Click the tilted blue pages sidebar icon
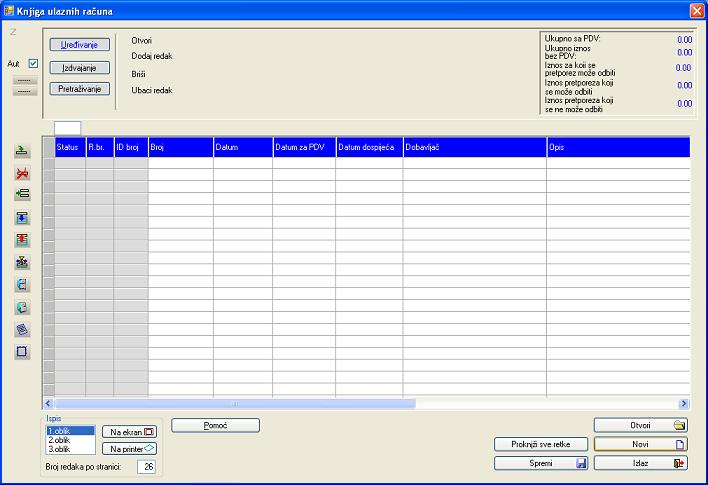Viewport: 708px width, 485px height. point(22,329)
